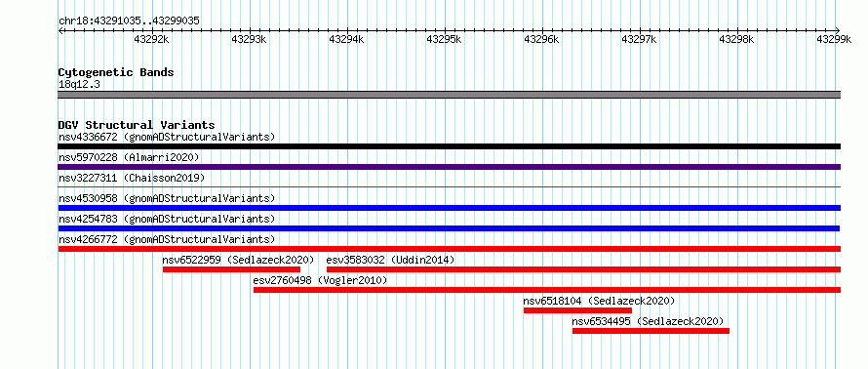
Task: Click the ruler's right arrow end
Action: [838, 30]
